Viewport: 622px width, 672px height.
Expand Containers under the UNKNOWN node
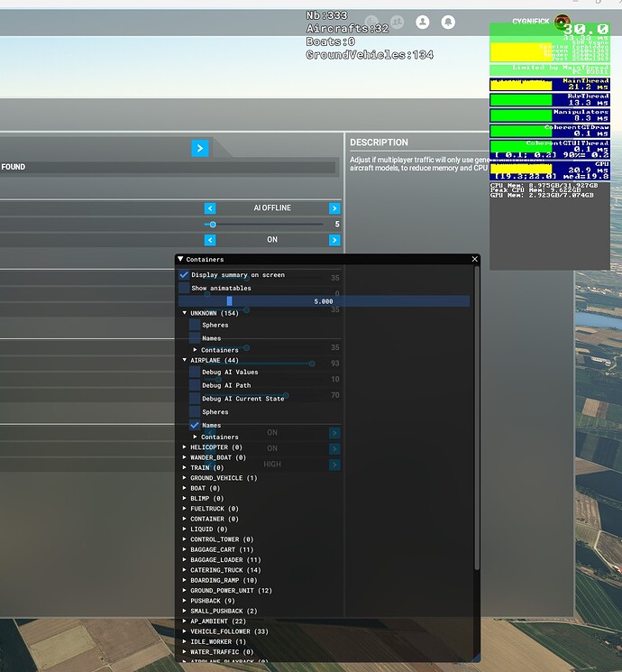point(196,350)
